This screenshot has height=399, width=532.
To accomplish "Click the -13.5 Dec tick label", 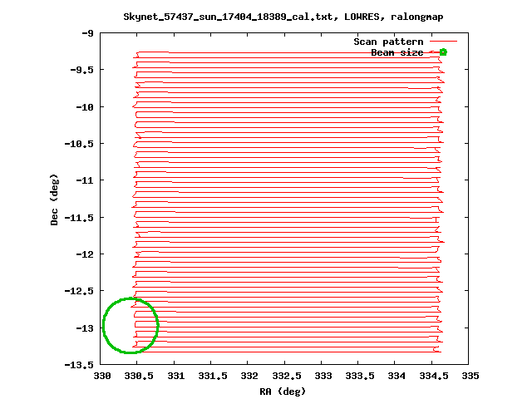I will point(79,365).
